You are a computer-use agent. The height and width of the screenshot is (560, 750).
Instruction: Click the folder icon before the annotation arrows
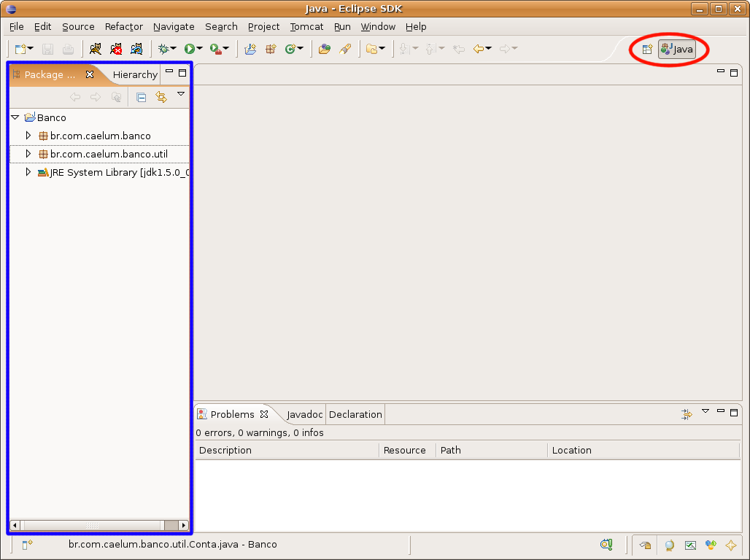[371, 49]
